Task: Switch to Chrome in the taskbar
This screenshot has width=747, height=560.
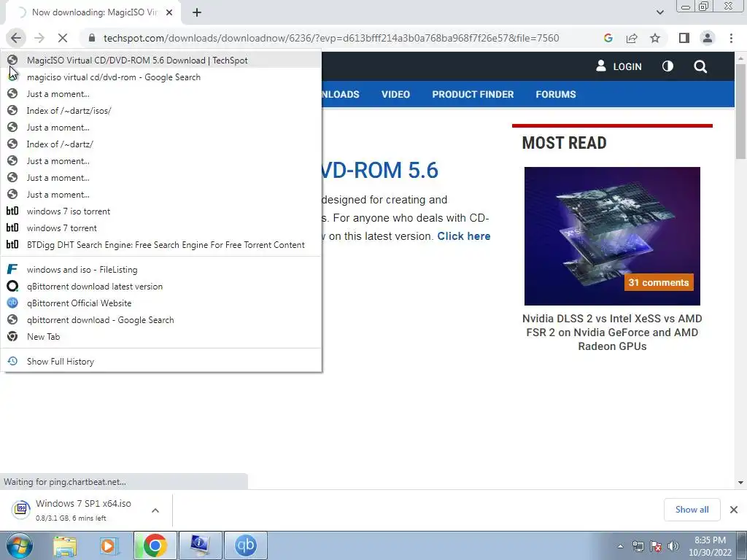Action: click(155, 545)
